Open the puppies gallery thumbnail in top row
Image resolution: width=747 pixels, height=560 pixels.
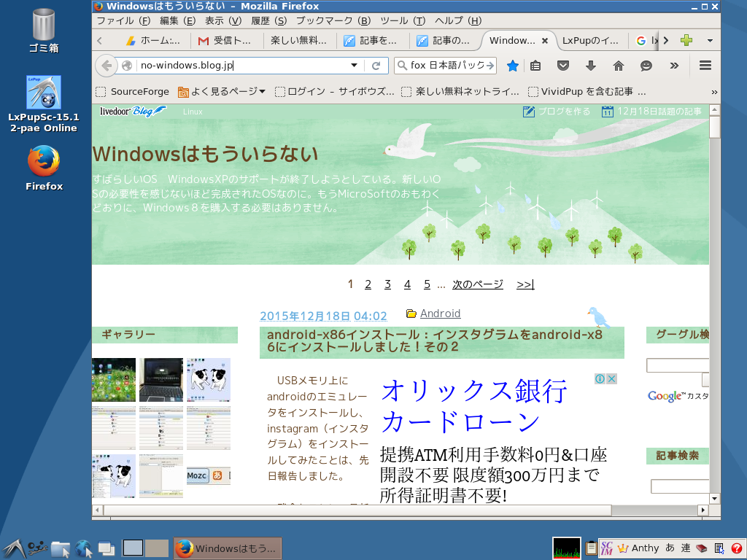coord(208,379)
